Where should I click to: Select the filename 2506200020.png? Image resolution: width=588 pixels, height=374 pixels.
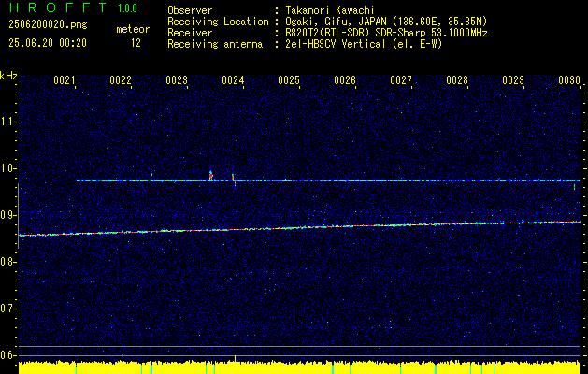48,25
